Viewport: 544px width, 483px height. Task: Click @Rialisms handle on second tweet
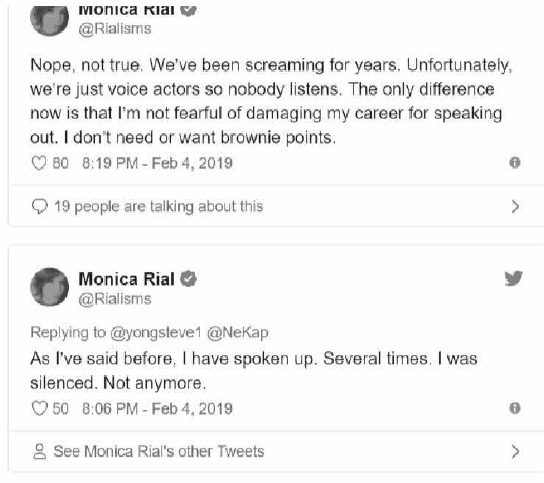[115, 299]
